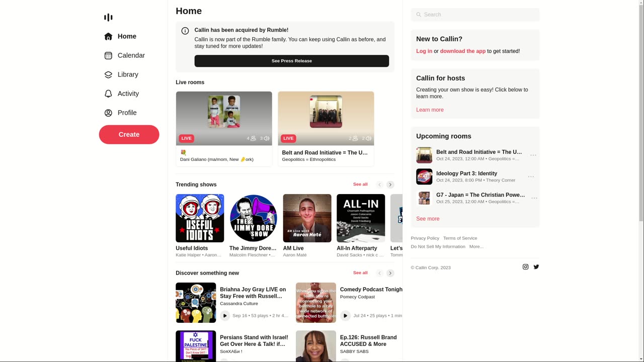Open the Useful Idiots show cover
Viewport: 644px width, 362px height.
point(200,218)
